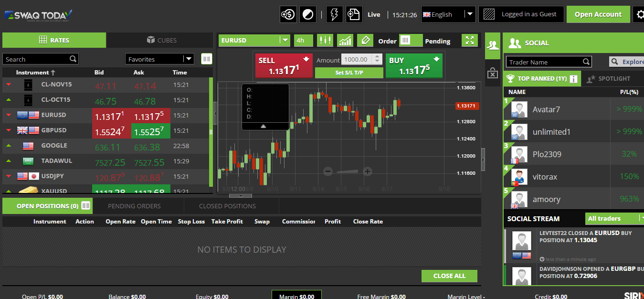Open the EURUSD instrument dropdown
The image size is (644, 299).
285,41
